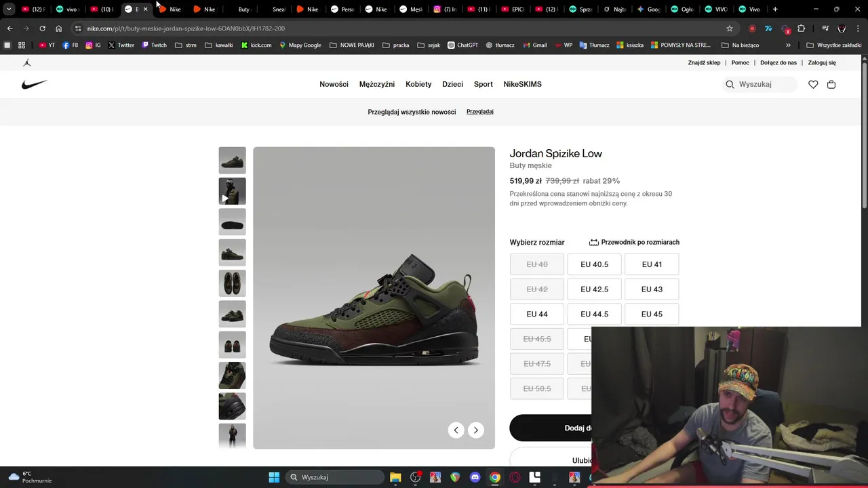Click Chrome icon in taskbar

pos(495,477)
